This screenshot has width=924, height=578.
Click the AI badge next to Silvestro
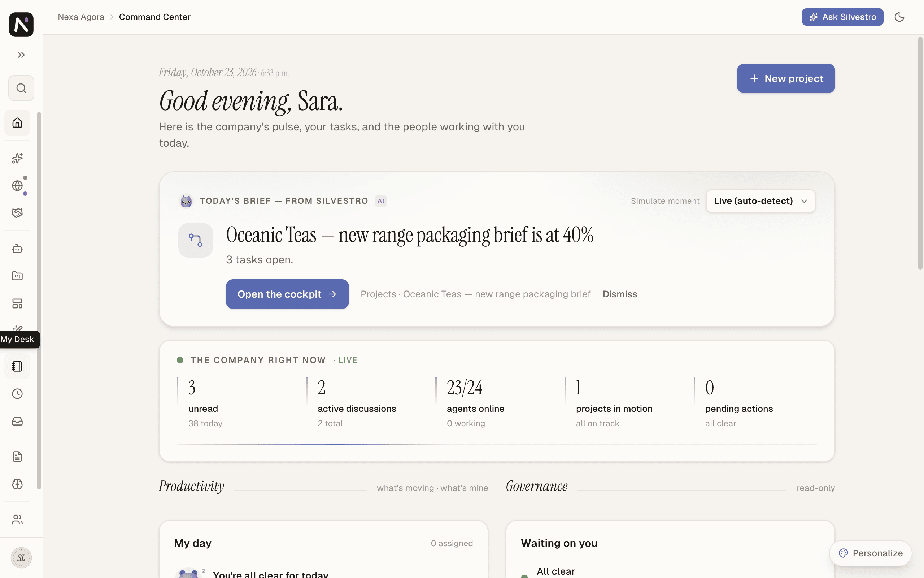381,201
